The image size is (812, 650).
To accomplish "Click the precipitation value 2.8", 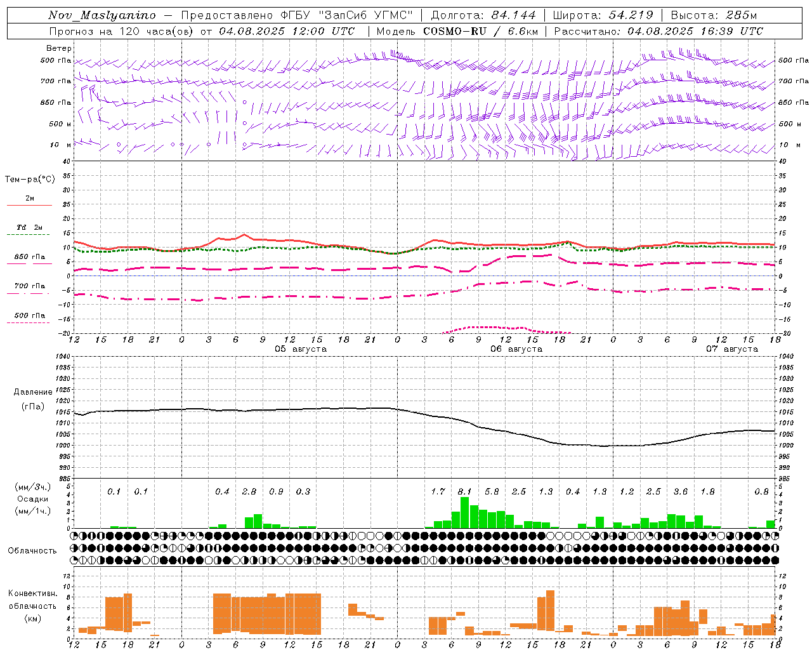I will click(x=249, y=491).
